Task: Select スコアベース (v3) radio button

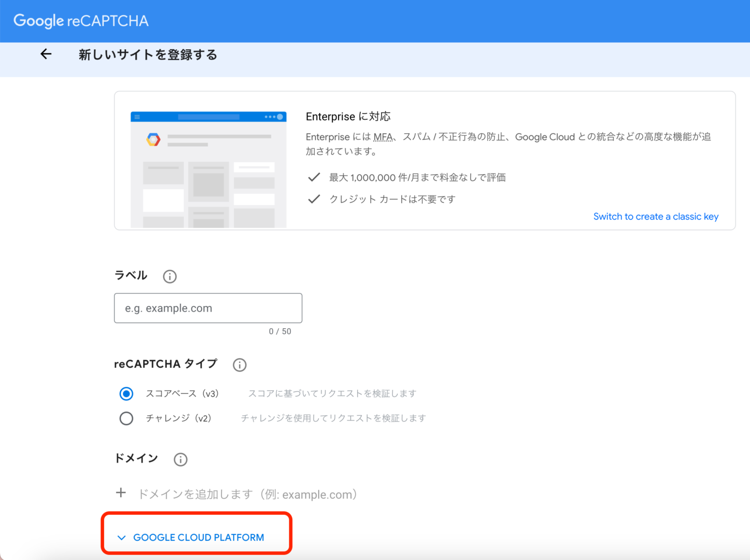Action: pos(126,394)
